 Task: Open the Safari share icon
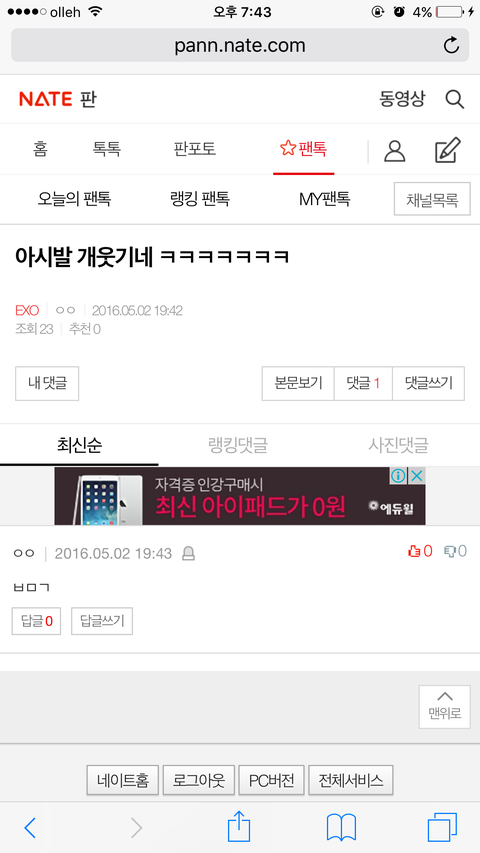pyautogui.click(x=239, y=827)
